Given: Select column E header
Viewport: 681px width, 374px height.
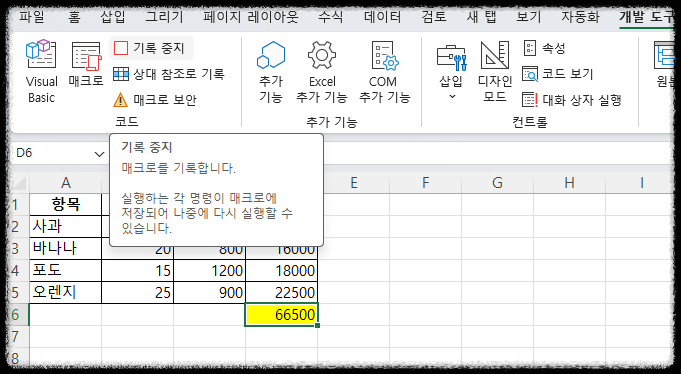Looking at the screenshot, I should click(x=354, y=183).
